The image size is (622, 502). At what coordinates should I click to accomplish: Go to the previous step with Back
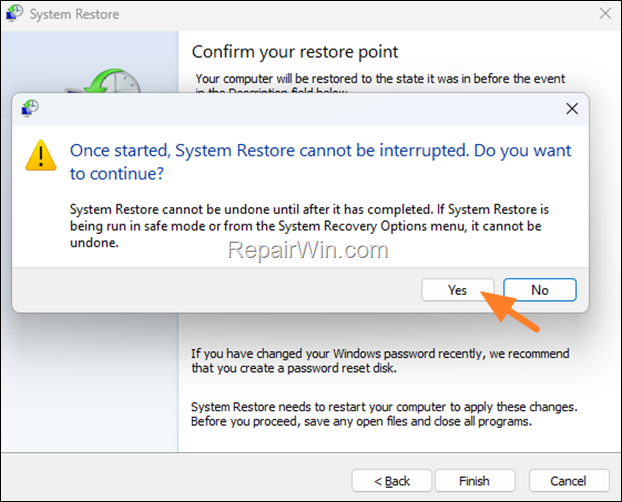[392, 481]
